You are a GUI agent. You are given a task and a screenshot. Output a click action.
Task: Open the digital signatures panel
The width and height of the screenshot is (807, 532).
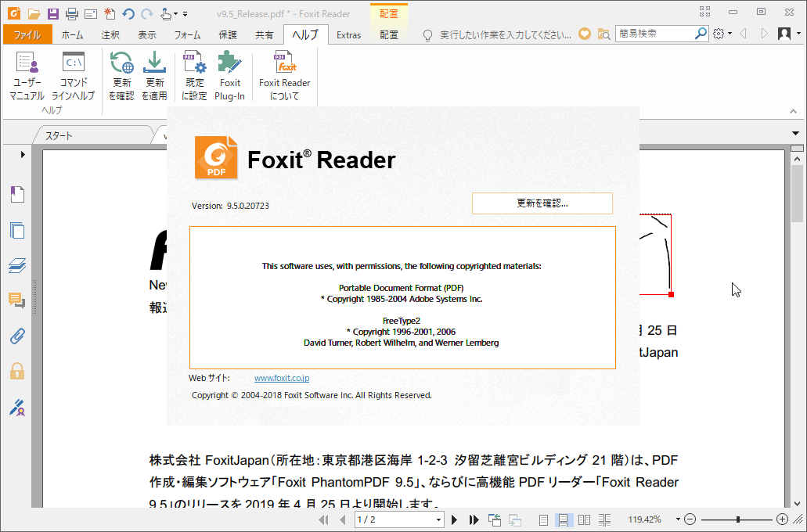pos(16,408)
